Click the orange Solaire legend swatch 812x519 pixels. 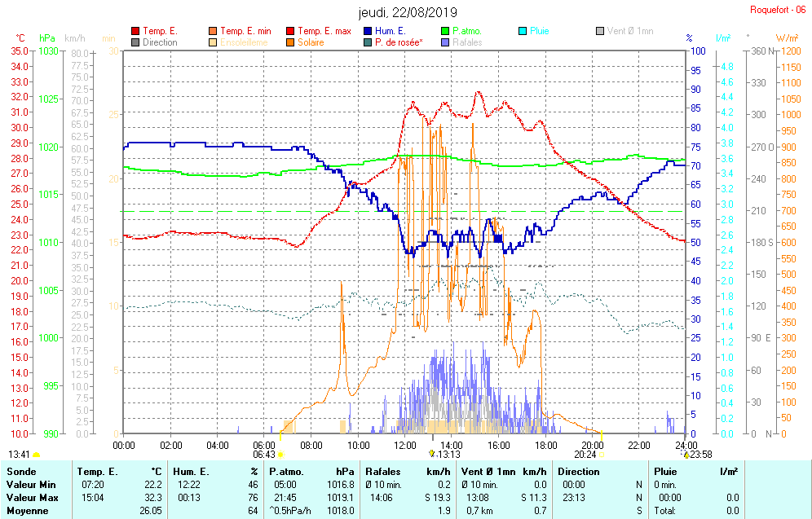point(290,42)
